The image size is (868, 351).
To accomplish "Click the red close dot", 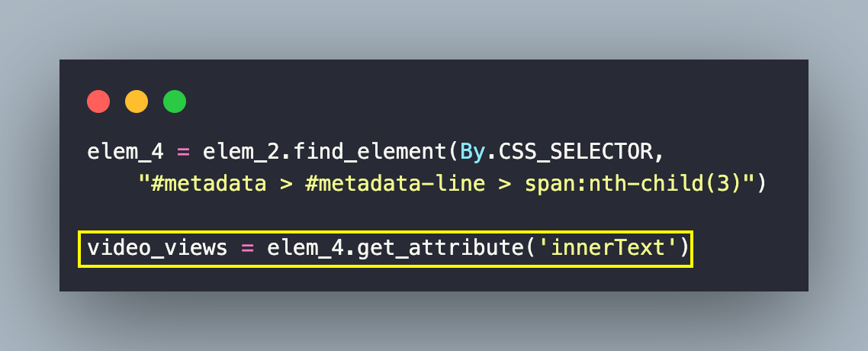I will (x=98, y=101).
